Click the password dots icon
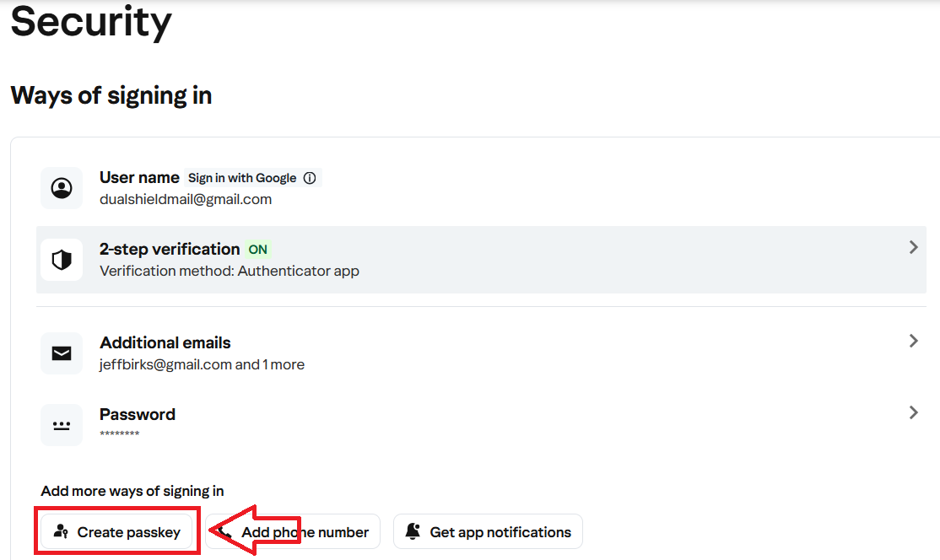 tap(62, 425)
